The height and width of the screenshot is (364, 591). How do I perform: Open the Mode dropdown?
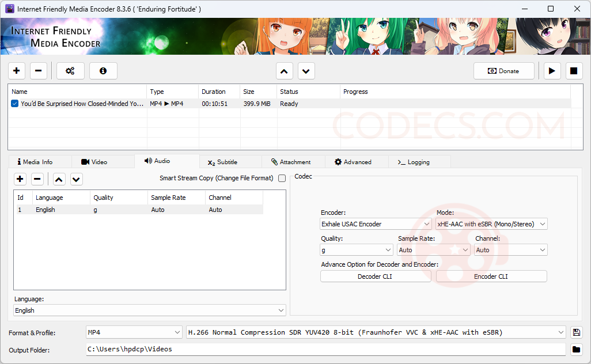491,224
